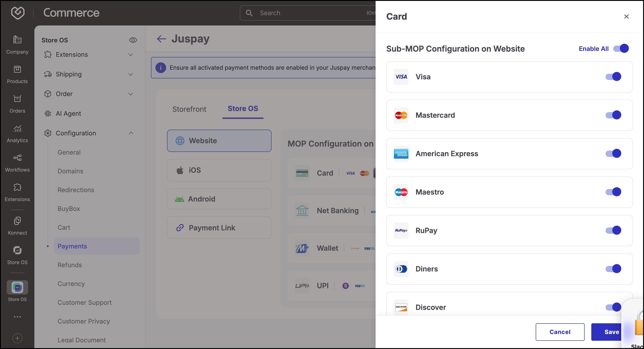Viewport: 644px width, 349px height.
Task: Open the Redirections page
Action: point(76,190)
